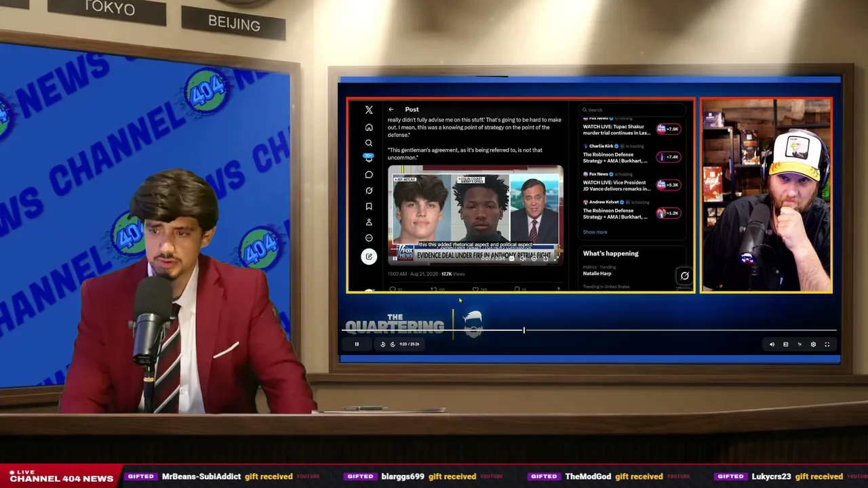Rewind the main video using the back-skip icon

(382, 344)
